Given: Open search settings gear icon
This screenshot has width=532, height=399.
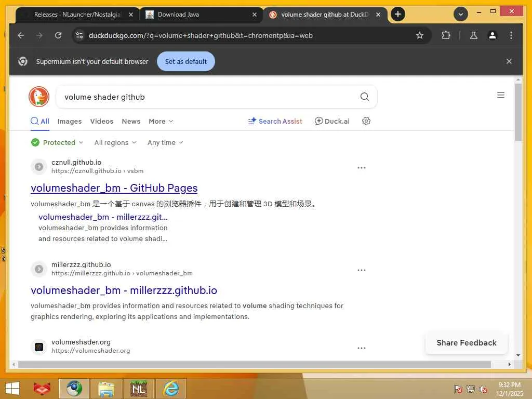Looking at the screenshot, I should pyautogui.click(x=366, y=121).
